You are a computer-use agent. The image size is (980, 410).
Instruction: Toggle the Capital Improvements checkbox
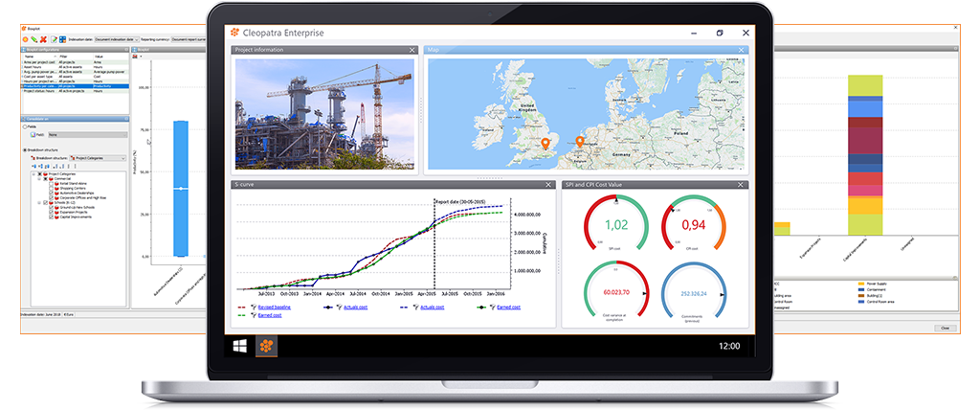tap(52, 216)
